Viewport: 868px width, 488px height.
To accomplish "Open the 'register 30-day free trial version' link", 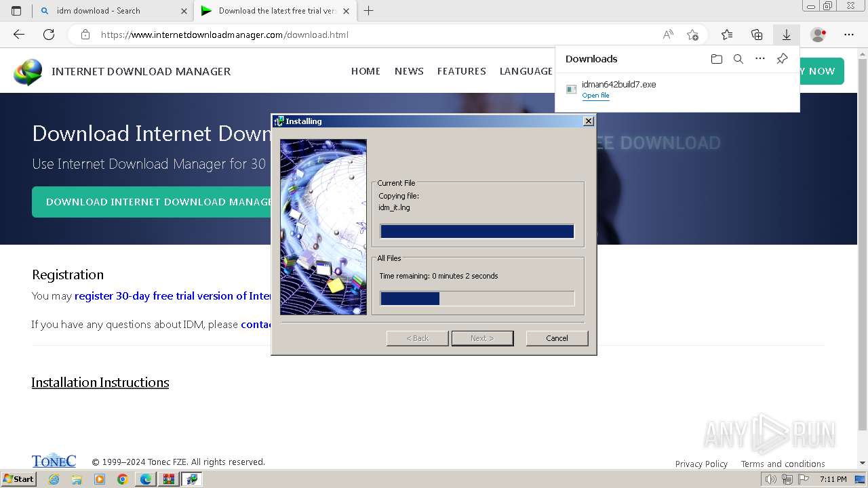I will [x=172, y=296].
